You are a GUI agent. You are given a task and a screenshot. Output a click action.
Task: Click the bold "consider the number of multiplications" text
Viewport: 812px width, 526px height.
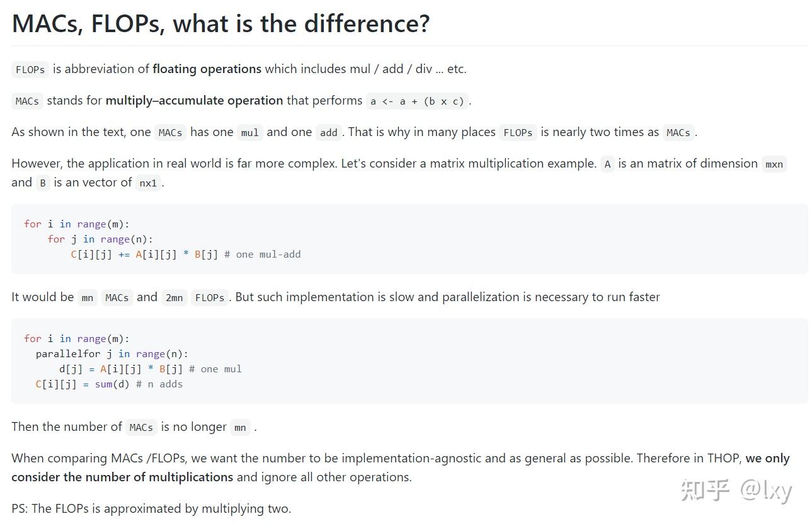[x=122, y=477]
